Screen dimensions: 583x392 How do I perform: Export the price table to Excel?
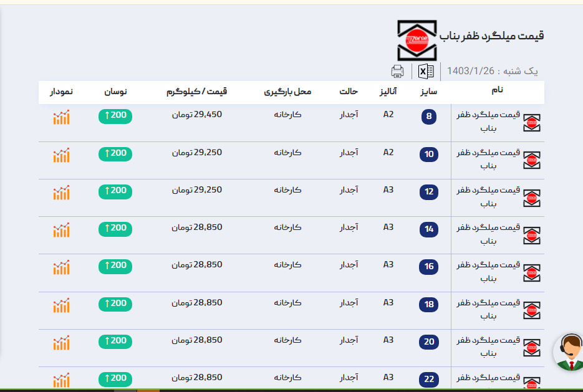(426, 71)
